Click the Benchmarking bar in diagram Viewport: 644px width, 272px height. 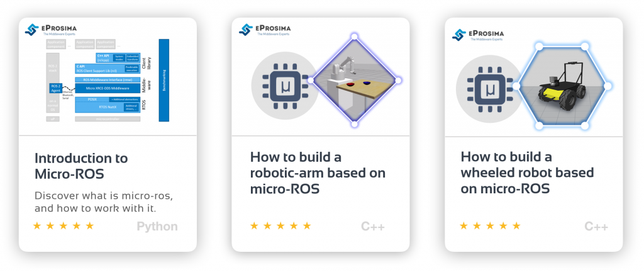[x=164, y=80]
